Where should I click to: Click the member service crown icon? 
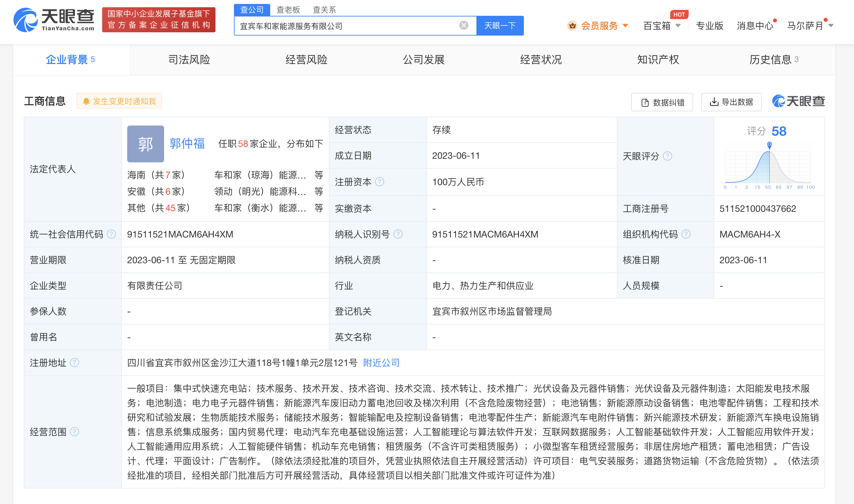point(572,25)
